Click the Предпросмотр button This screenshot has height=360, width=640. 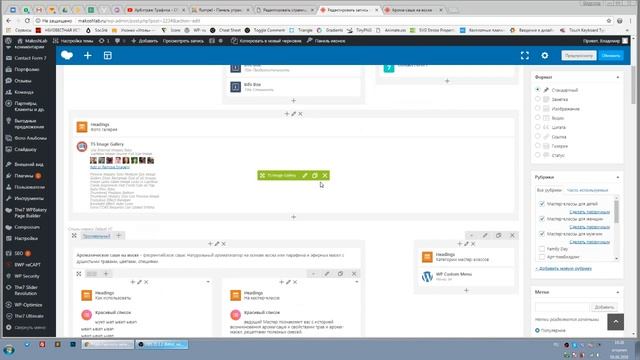(x=579, y=56)
